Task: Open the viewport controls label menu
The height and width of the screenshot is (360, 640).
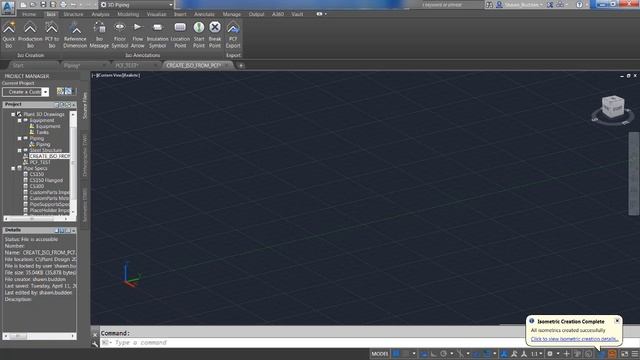Action: tap(116, 76)
